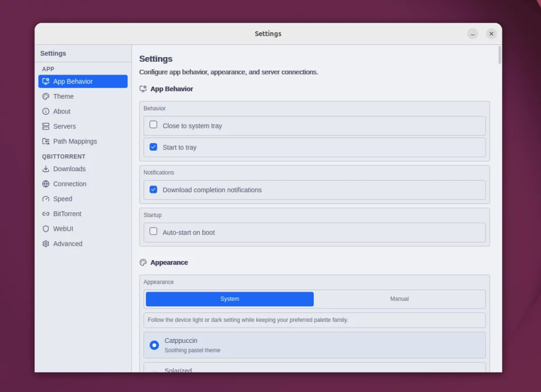
Task: Click the Download completion notifications label
Action: tap(212, 190)
